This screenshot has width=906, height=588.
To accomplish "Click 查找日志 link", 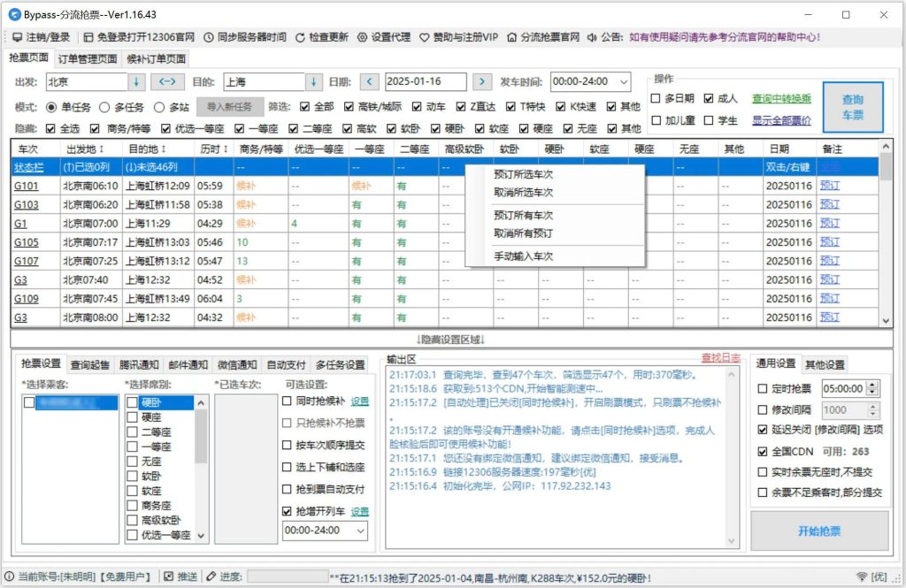I will click(720, 358).
